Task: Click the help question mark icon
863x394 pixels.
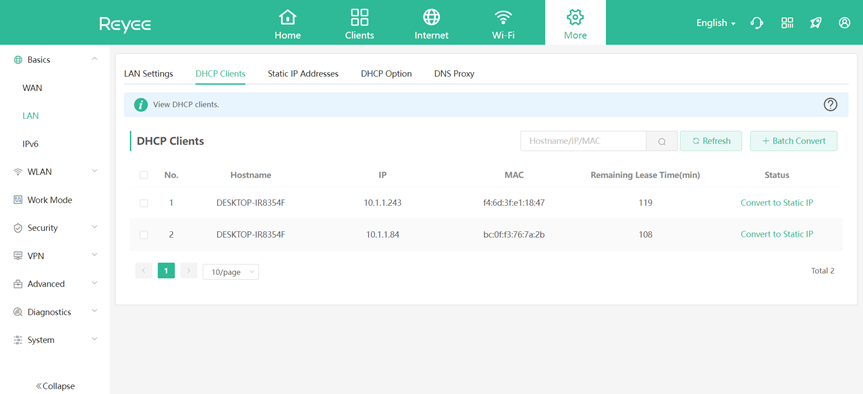Action: coord(830,105)
